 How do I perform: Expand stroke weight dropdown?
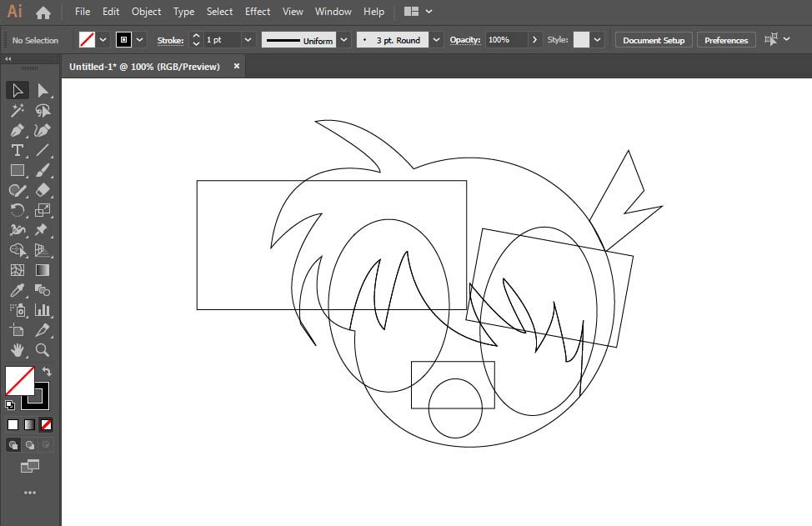point(248,40)
